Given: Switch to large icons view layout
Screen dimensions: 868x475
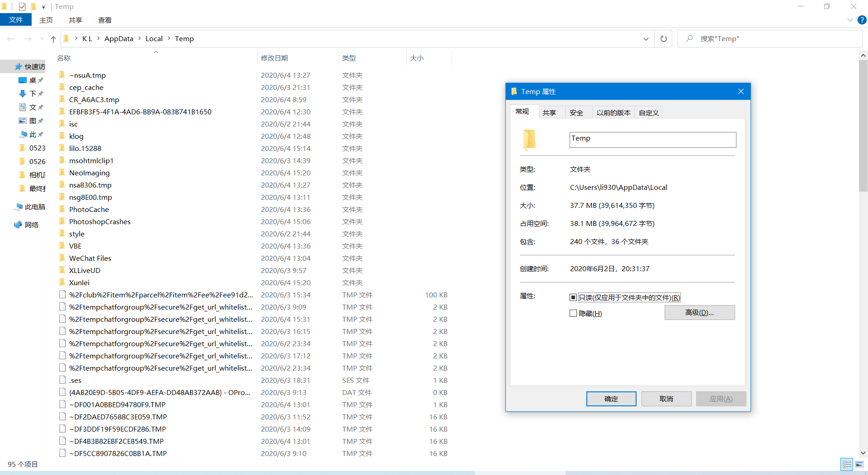Looking at the screenshot, I should pos(859,464).
